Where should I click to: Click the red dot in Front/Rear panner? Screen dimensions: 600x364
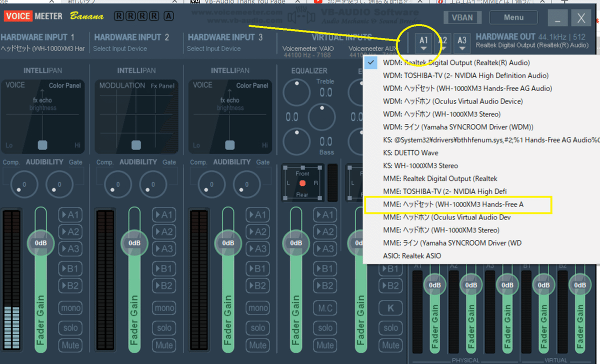coord(302,183)
